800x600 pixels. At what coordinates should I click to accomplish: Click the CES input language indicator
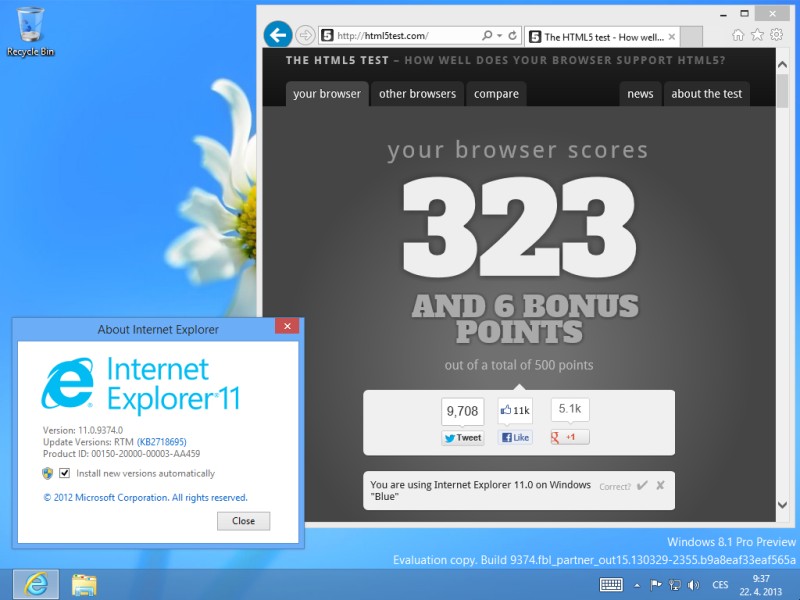click(720, 585)
